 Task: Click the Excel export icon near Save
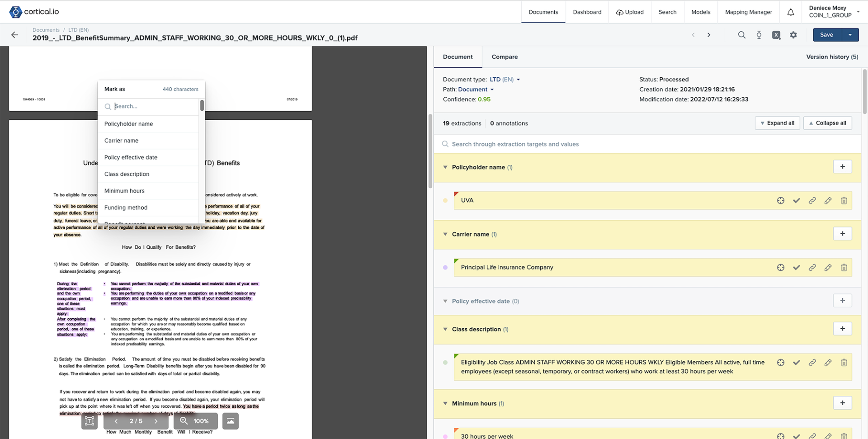[776, 35]
